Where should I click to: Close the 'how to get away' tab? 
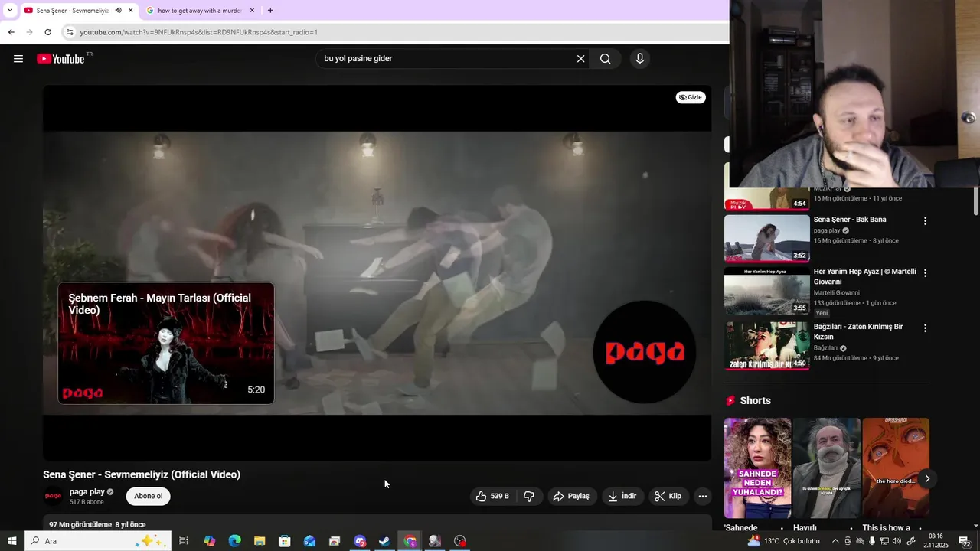[x=252, y=11]
